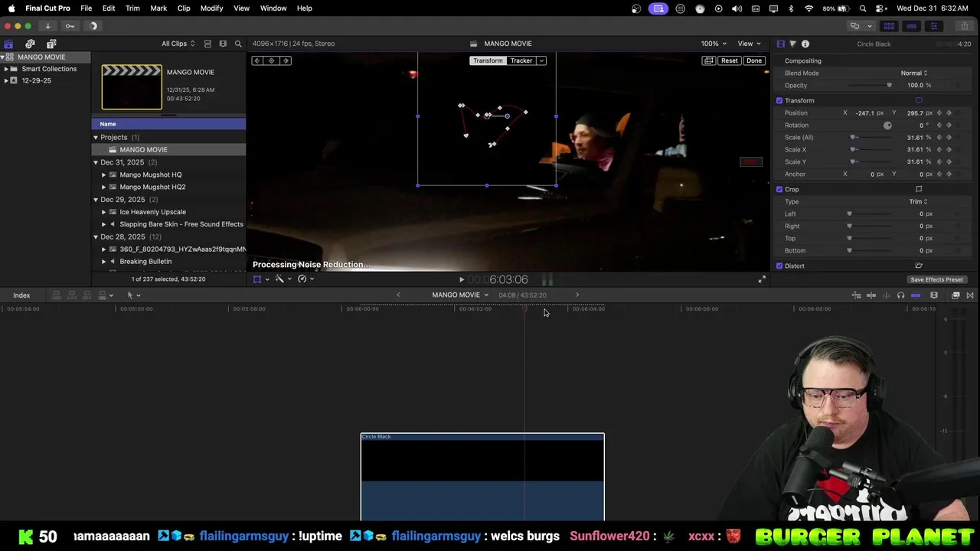The height and width of the screenshot is (551, 980).
Task: Open the All Clips filter dropdown
Action: click(x=178, y=44)
